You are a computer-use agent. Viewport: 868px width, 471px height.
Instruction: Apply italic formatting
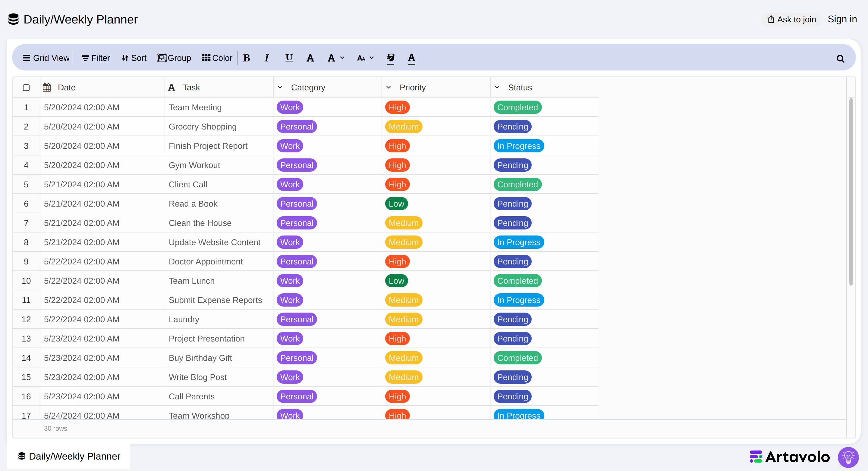click(x=266, y=58)
